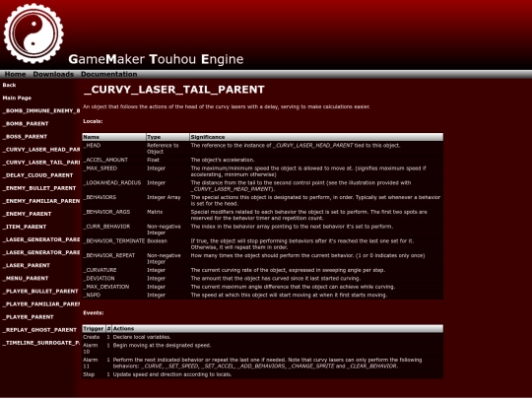The width and height of the screenshot is (532, 399).
Task: Click the Actions column header in Events table
Action: (278, 329)
